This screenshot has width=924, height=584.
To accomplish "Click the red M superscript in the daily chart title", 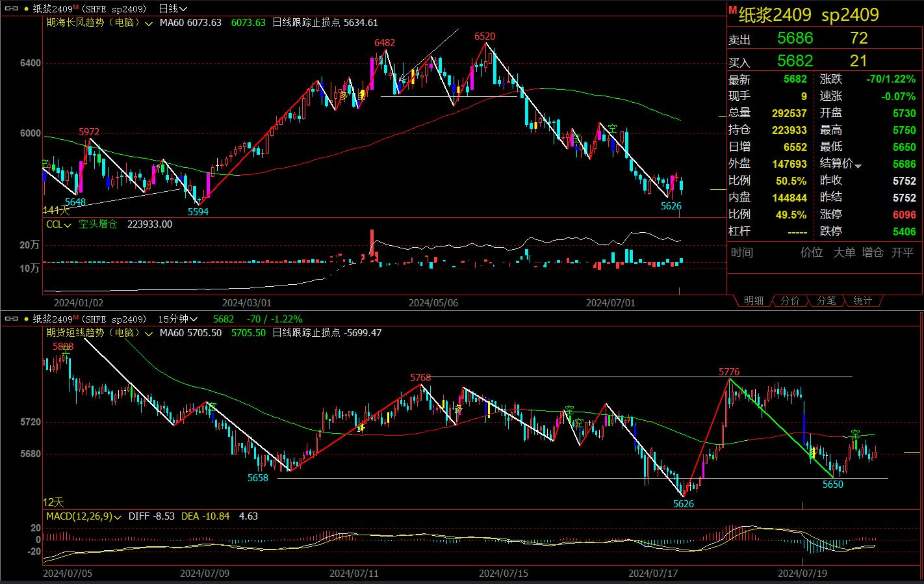I will click(x=76, y=7).
